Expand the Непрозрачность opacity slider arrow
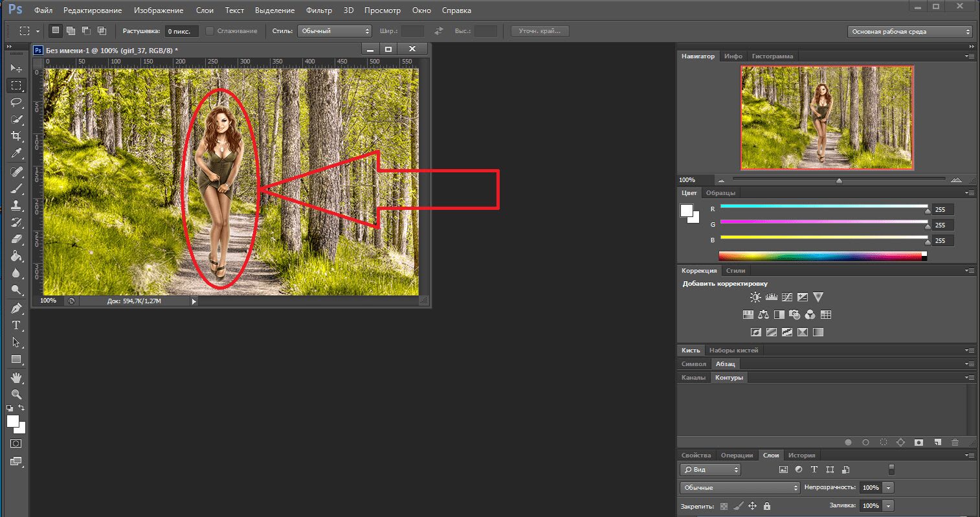Screen dimensions: 980x517 [x=889, y=488]
